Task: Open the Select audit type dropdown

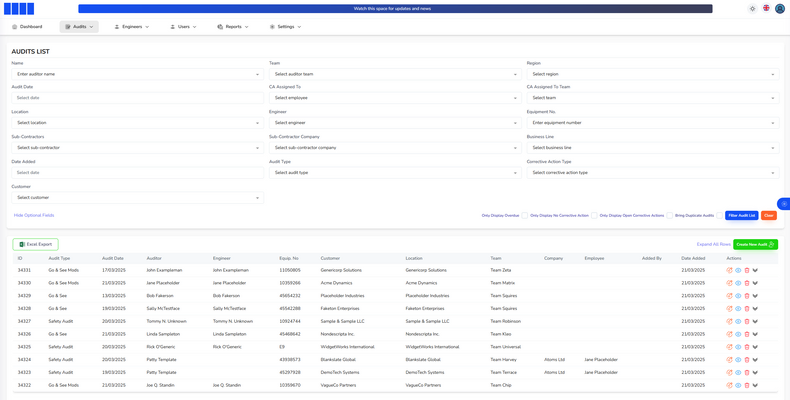Action: [x=395, y=172]
